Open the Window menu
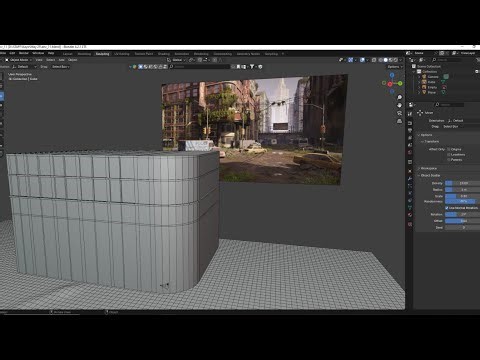 pos(38,53)
